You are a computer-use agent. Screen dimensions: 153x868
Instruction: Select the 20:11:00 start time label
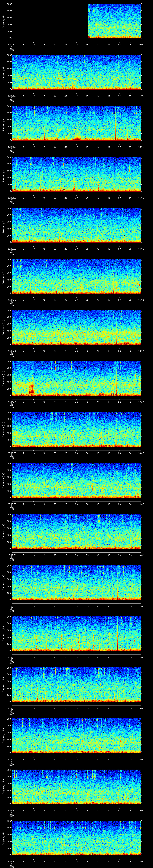coord(12,146)
